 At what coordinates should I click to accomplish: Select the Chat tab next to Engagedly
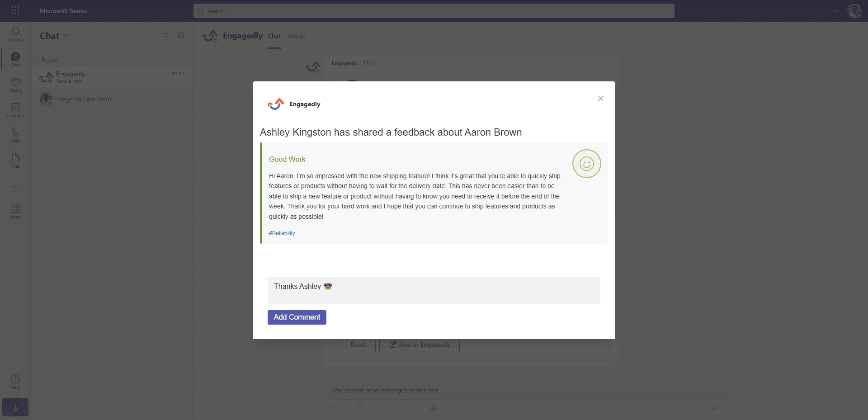[274, 36]
